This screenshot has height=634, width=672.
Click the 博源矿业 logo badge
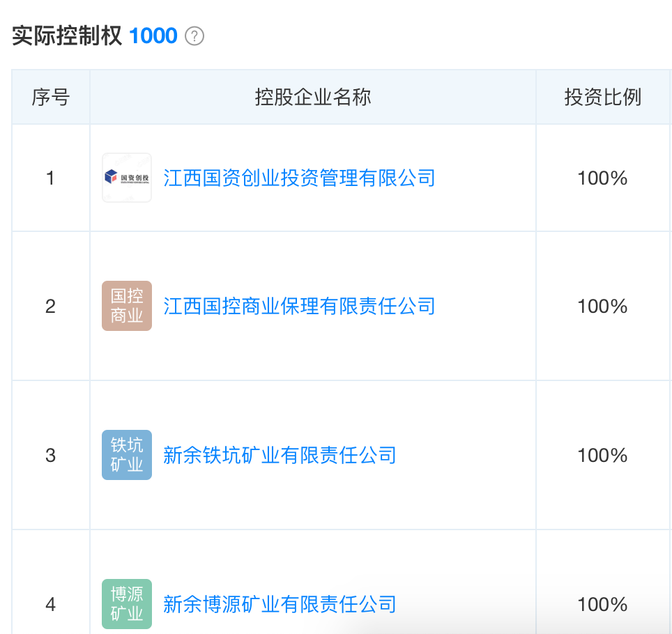pos(127,603)
